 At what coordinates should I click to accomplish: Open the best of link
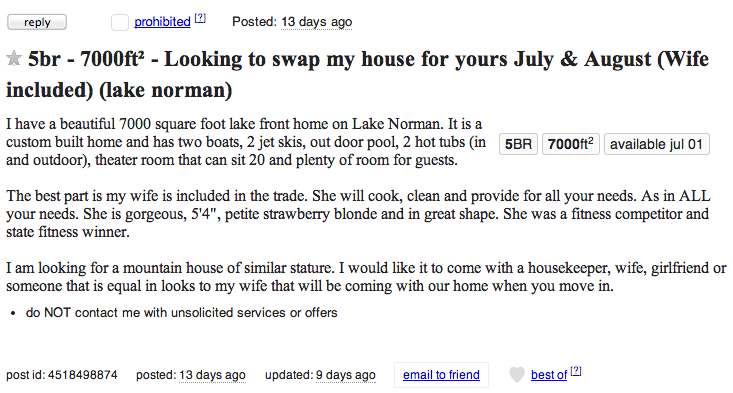(549, 375)
